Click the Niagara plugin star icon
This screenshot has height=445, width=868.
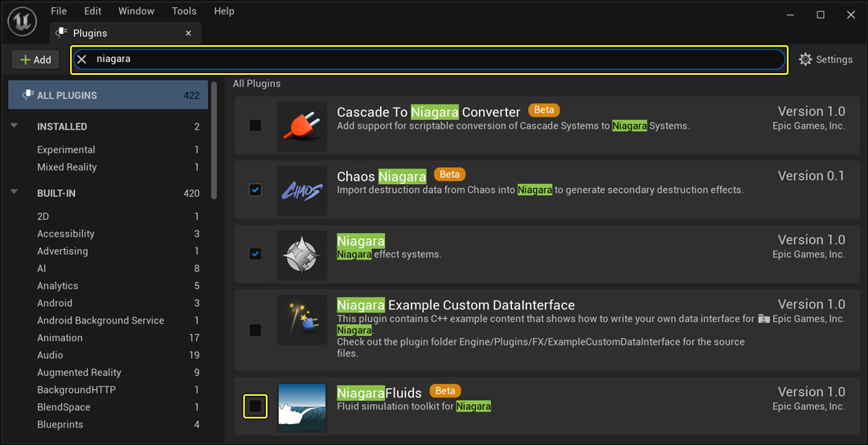(301, 255)
